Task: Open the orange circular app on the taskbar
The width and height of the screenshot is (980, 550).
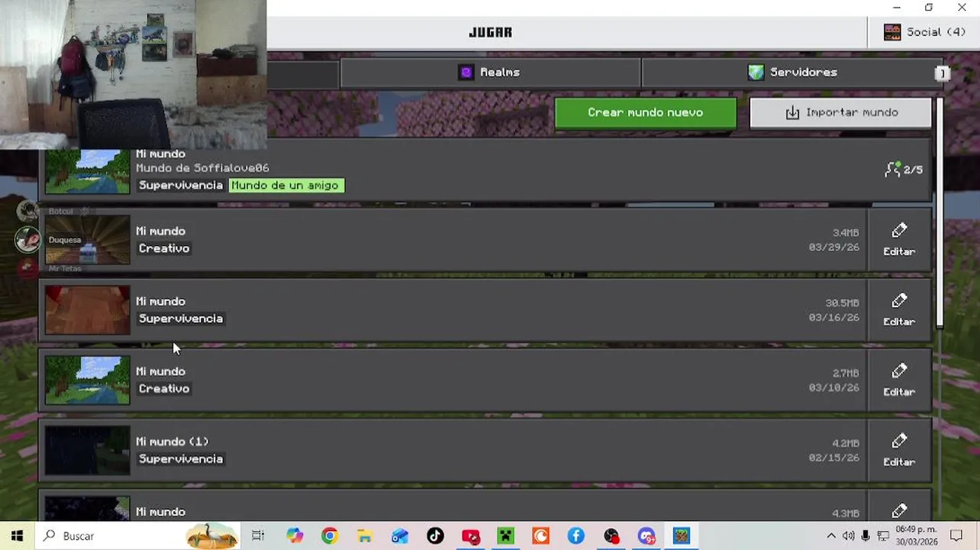Action: point(540,536)
